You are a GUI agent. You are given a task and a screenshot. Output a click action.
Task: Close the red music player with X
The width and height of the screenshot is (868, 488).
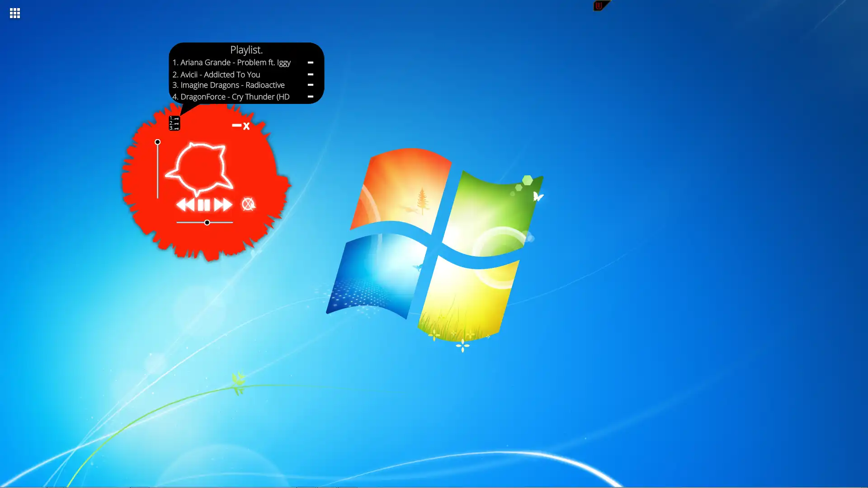pyautogui.click(x=246, y=126)
